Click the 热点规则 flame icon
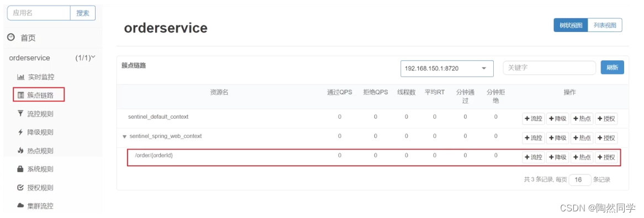The width and height of the screenshot is (644, 218). (20, 151)
